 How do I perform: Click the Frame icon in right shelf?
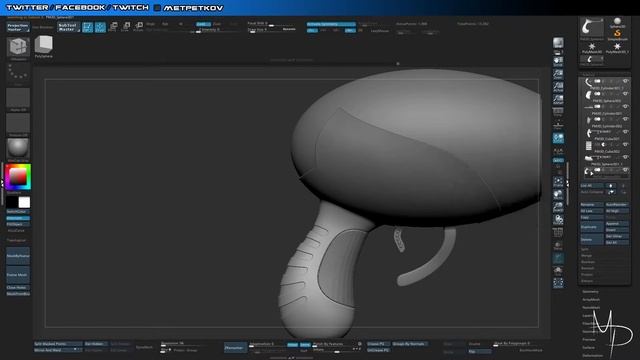(x=558, y=182)
